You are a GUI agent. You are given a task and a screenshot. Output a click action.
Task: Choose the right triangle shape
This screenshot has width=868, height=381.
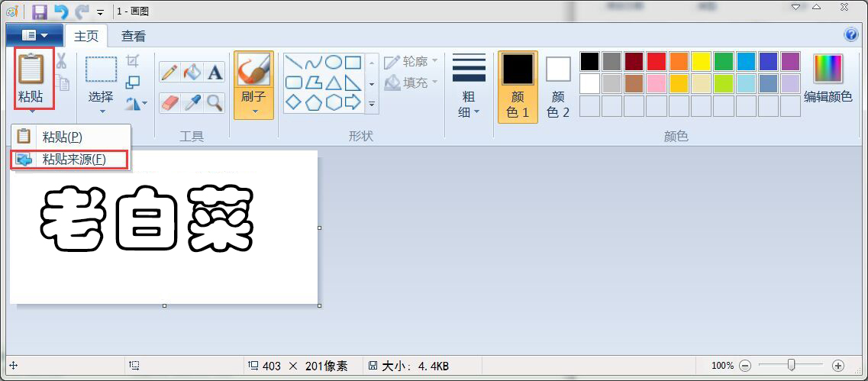click(353, 83)
